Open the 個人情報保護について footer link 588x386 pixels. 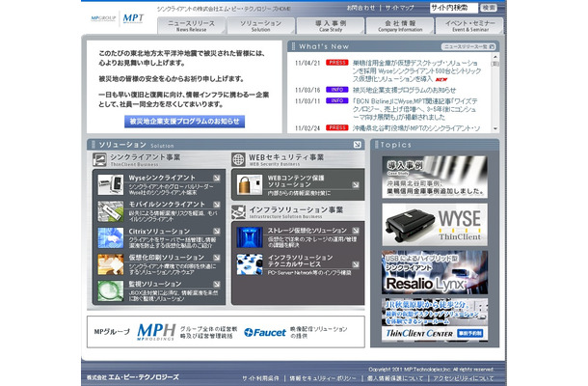(x=395, y=378)
